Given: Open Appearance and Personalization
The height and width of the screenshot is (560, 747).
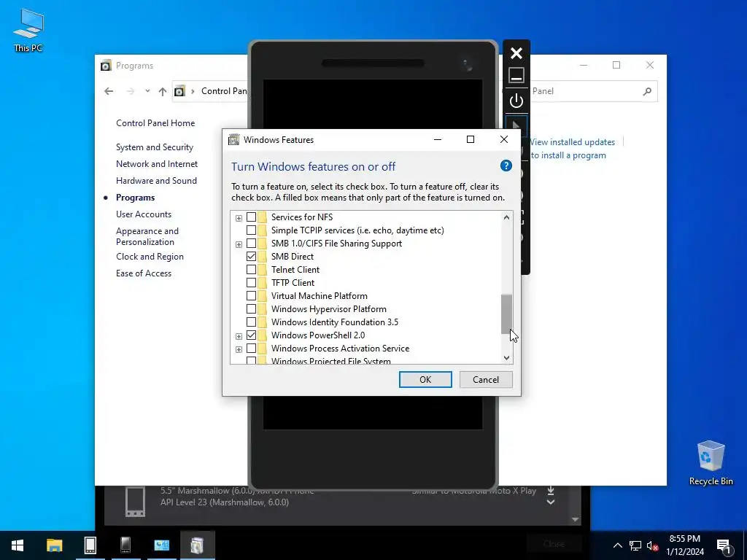Looking at the screenshot, I should (147, 236).
